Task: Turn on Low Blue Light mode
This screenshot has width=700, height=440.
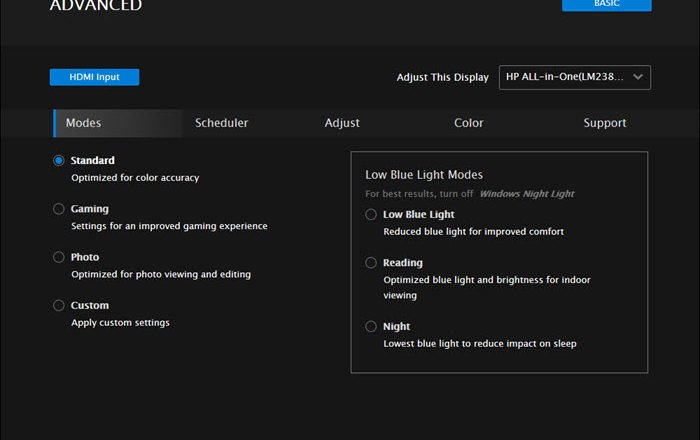Action: pos(371,214)
